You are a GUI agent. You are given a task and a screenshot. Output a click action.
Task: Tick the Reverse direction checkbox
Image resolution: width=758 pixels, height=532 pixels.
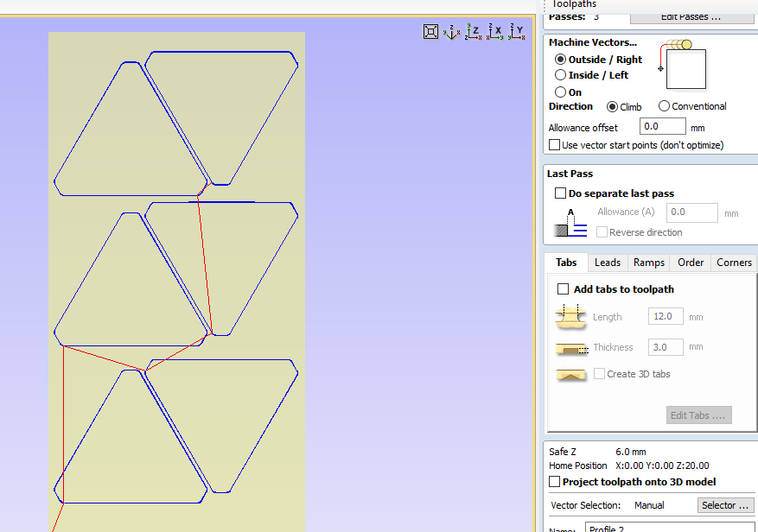[602, 232]
